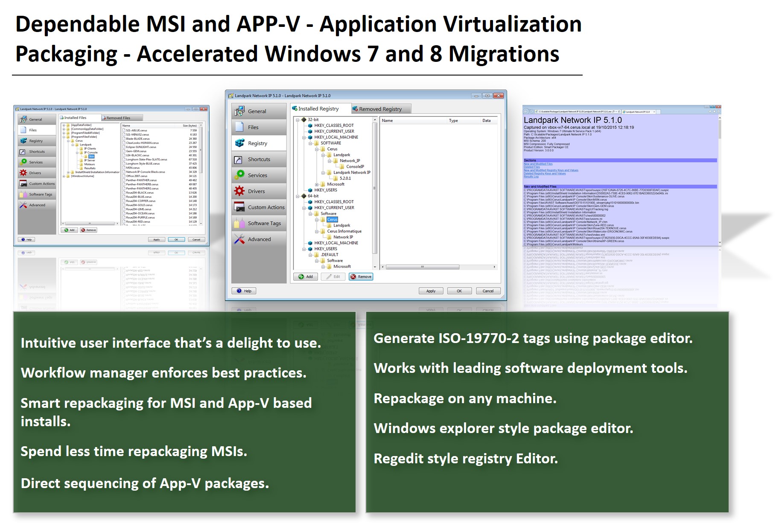Click OK in the left Files window
Image resolution: width=779 pixels, height=532 pixels.
click(176, 240)
